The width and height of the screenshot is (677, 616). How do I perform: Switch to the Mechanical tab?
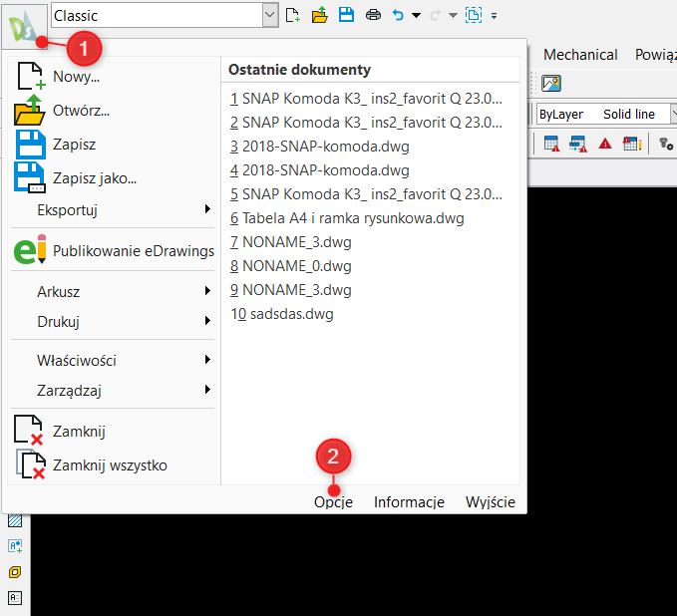(580, 55)
